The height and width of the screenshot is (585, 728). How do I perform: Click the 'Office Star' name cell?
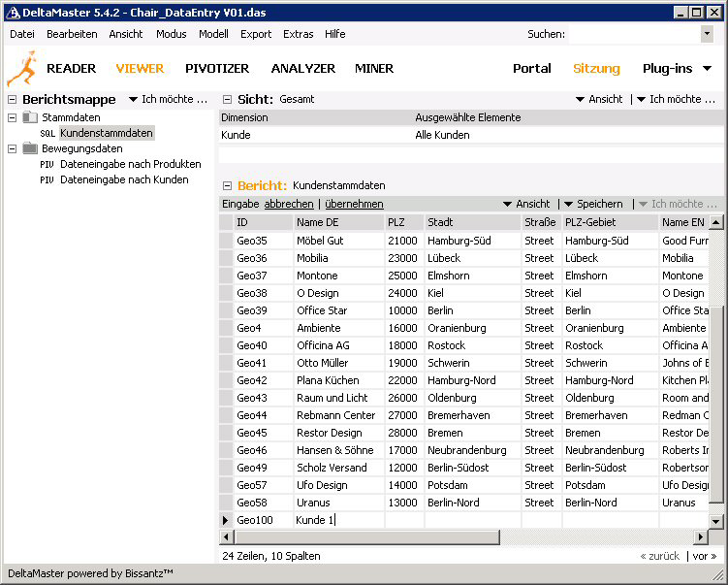pos(339,310)
